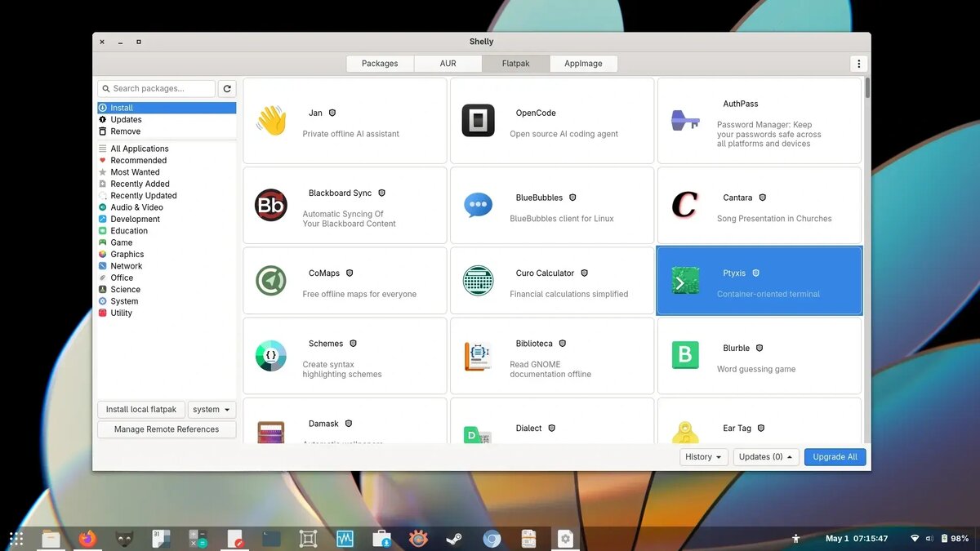Screen dimensions: 980x551
Task: Click the Dialect app title
Action: tap(528, 429)
